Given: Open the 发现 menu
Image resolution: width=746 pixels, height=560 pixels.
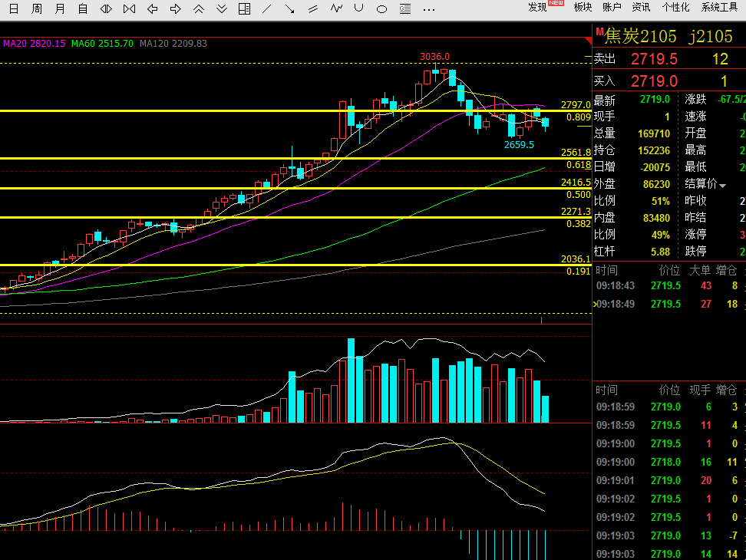Looking at the screenshot, I should click(537, 7).
